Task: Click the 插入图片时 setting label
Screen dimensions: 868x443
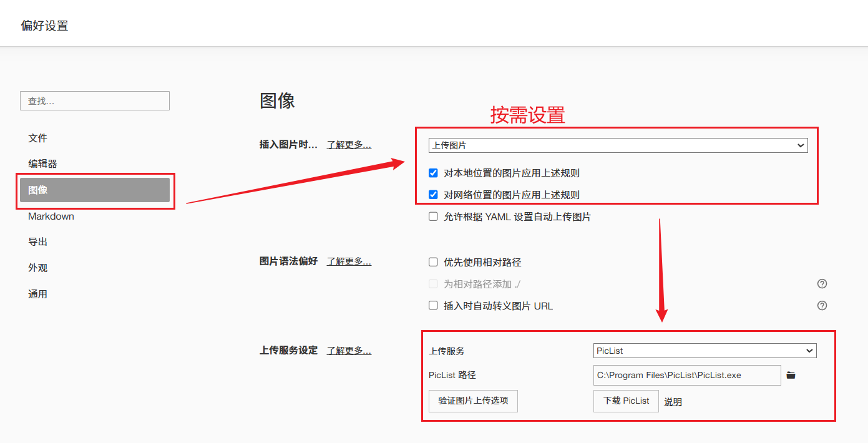Action: point(288,145)
